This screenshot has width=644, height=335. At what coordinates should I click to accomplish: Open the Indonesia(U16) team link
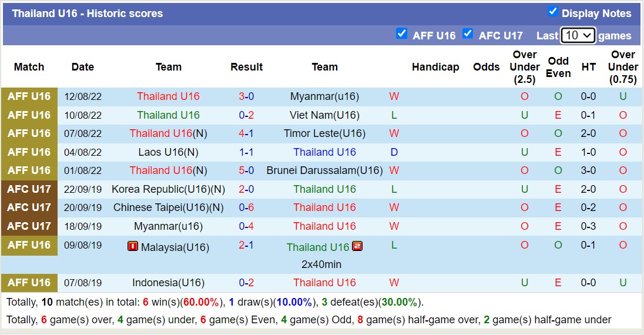(168, 283)
